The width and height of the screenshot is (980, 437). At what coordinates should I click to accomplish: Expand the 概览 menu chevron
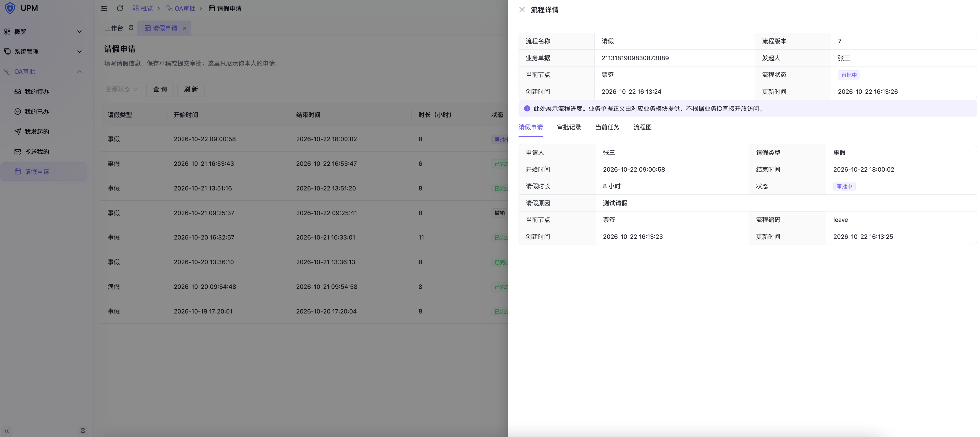click(80, 31)
